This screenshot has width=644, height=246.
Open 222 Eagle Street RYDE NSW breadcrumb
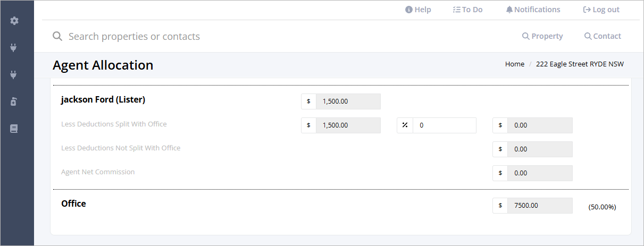[x=580, y=64]
